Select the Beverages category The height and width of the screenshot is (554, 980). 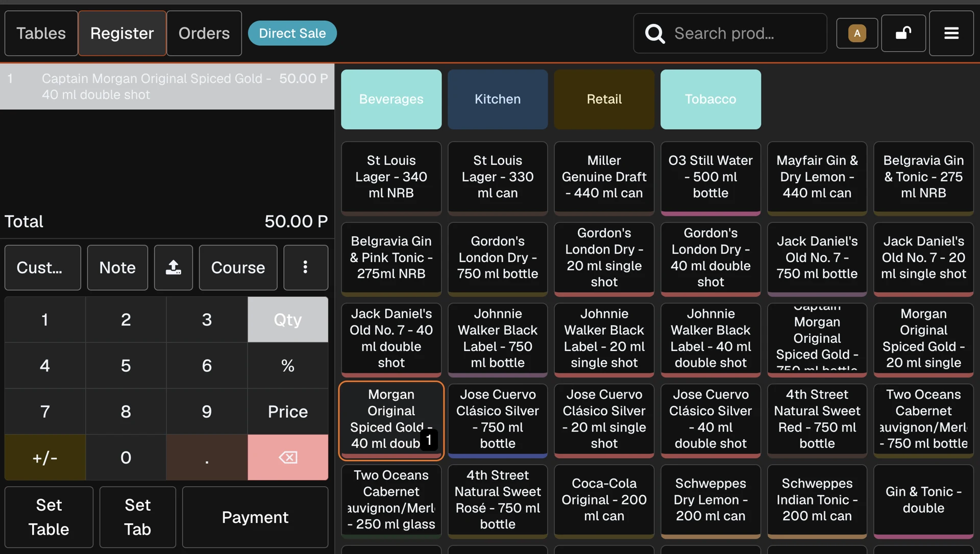point(391,99)
